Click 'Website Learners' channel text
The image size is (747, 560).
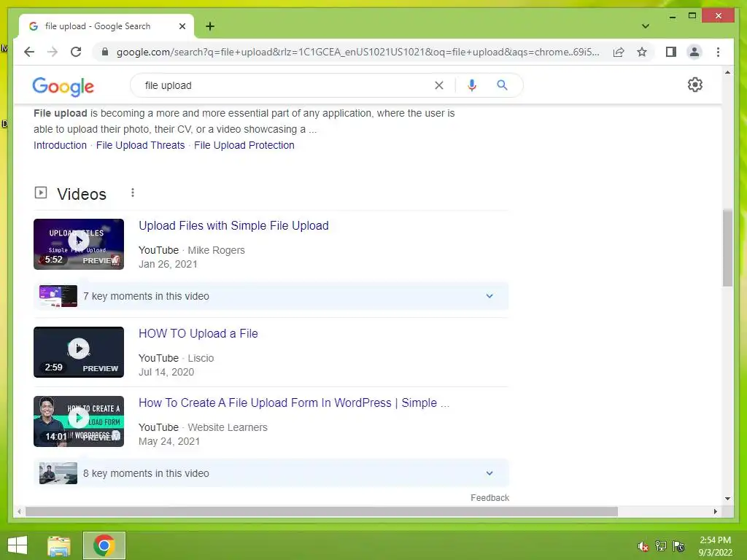click(228, 427)
